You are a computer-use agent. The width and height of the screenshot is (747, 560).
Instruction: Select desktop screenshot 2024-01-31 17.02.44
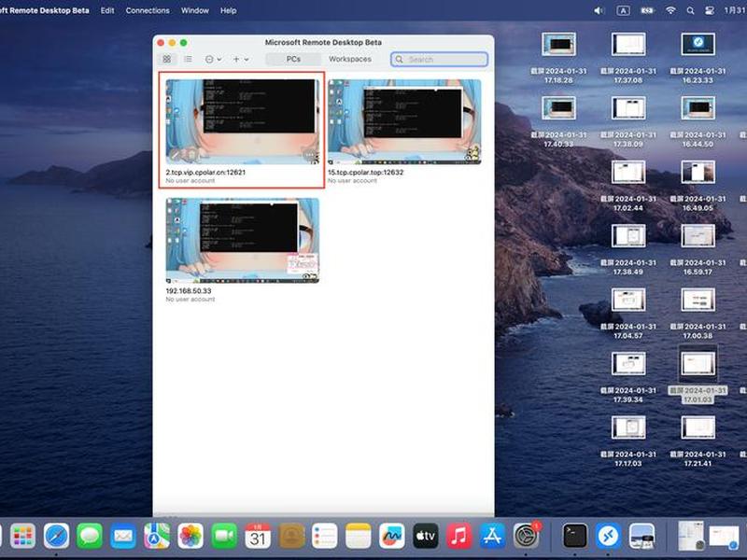click(x=628, y=172)
